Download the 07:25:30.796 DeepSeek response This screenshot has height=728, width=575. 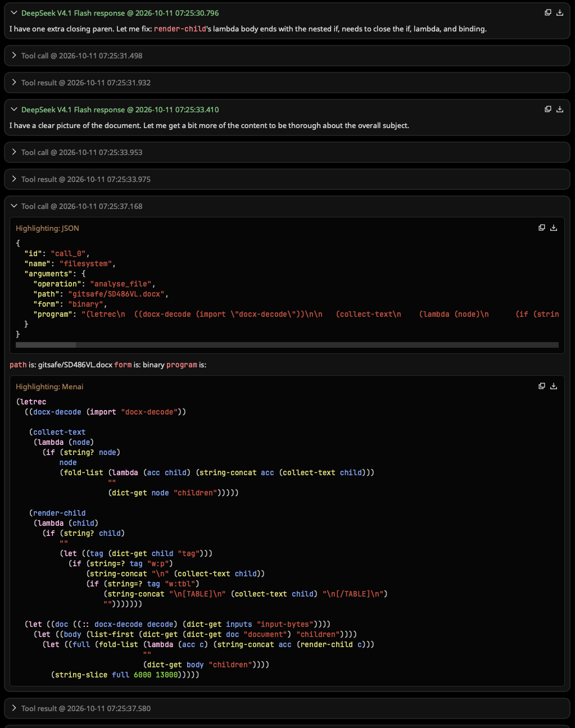560,12
